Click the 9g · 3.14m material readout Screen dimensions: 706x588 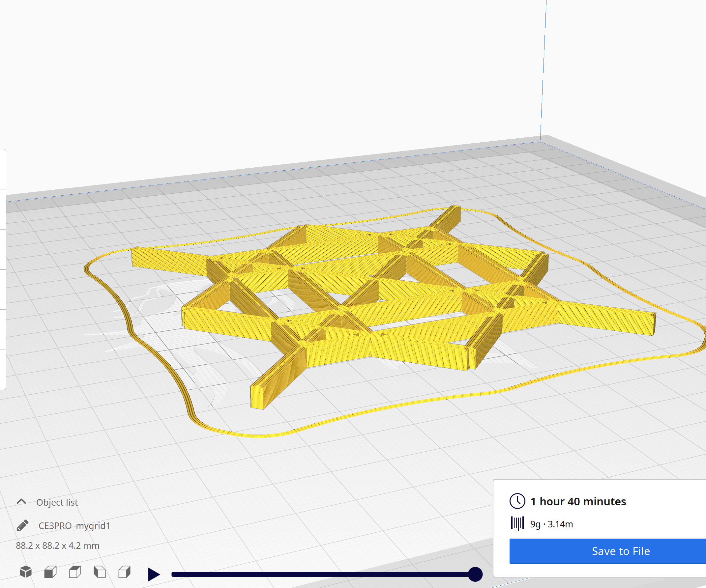551,523
